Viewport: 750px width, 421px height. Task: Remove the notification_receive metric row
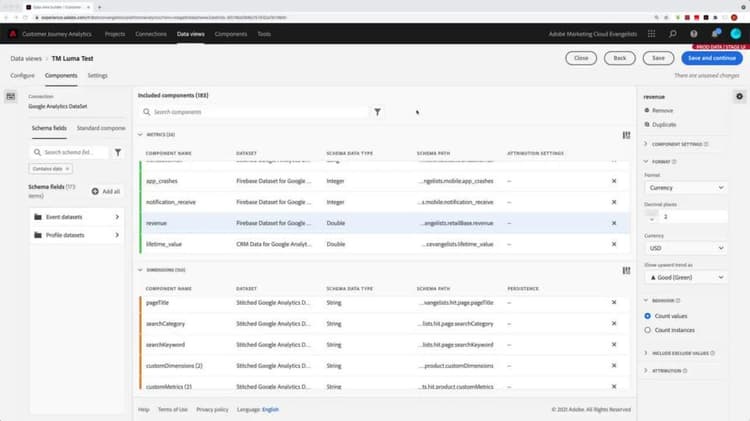tap(614, 202)
